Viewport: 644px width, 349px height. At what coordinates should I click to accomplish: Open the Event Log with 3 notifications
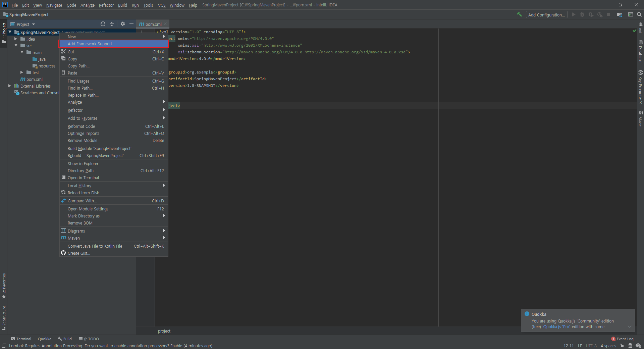[x=623, y=339]
